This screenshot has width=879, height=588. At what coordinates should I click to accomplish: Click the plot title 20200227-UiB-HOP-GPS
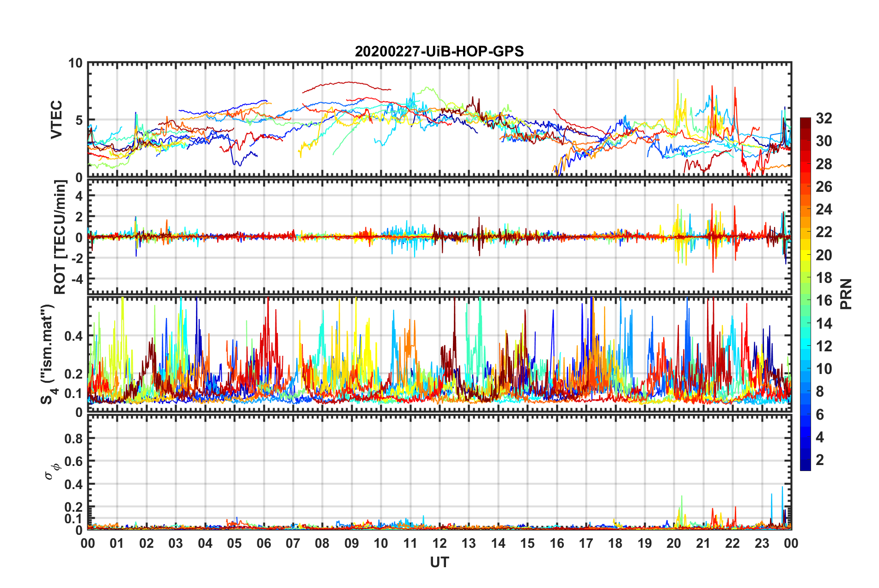click(x=439, y=51)
